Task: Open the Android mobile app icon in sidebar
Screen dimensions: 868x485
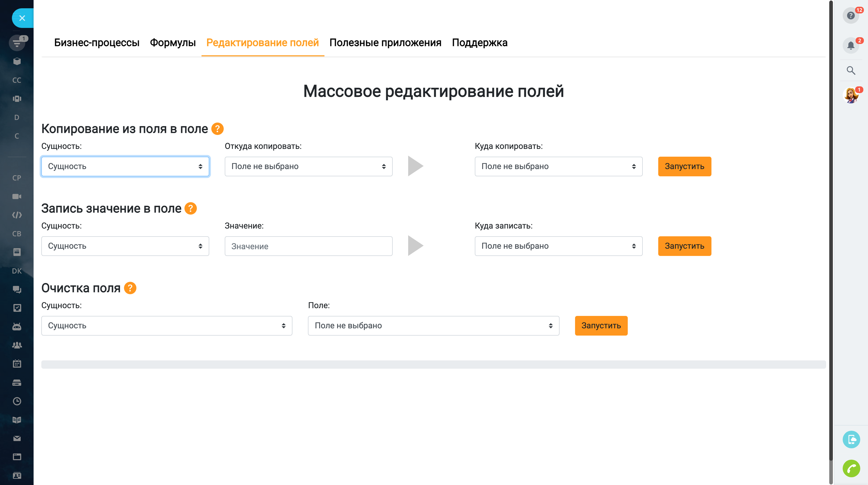Action: tap(17, 327)
